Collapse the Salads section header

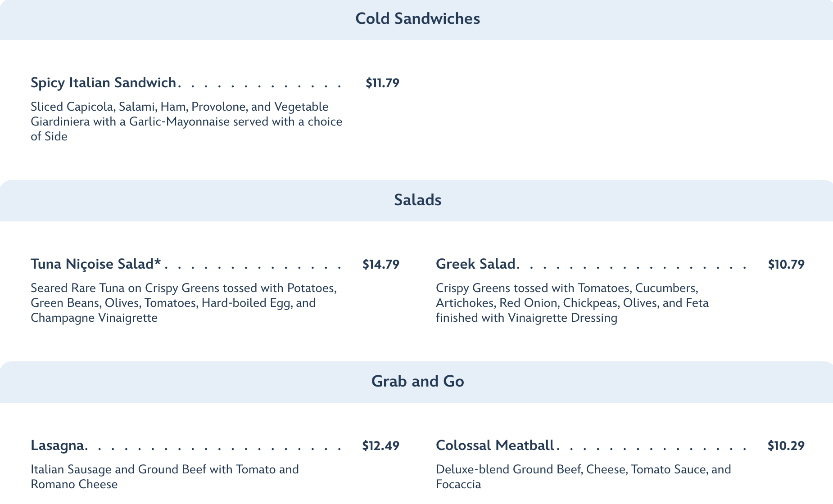(417, 200)
